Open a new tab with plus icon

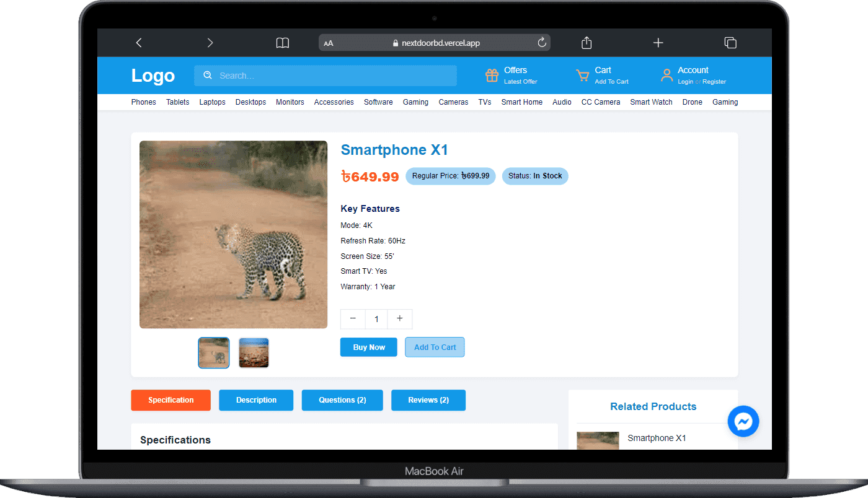658,43
